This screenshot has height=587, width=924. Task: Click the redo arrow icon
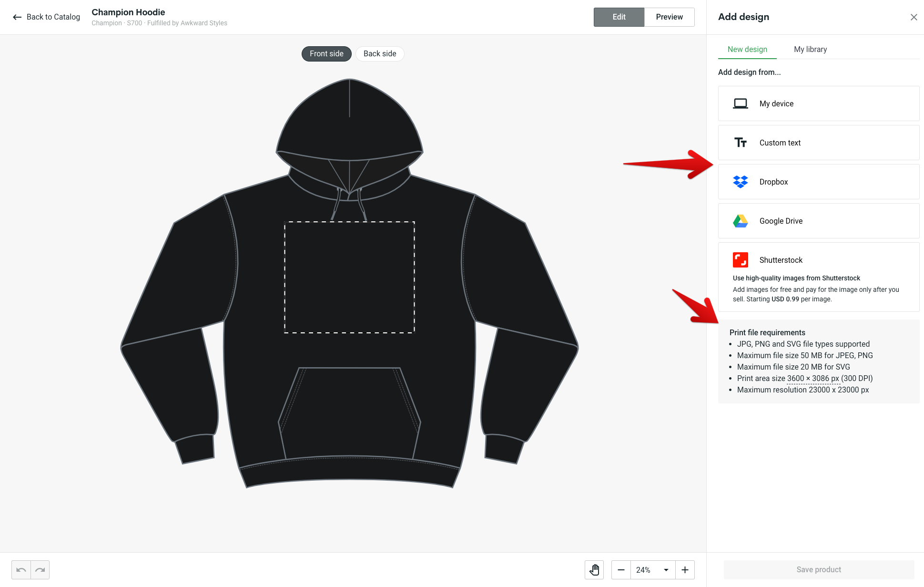(x=40, y=570)
